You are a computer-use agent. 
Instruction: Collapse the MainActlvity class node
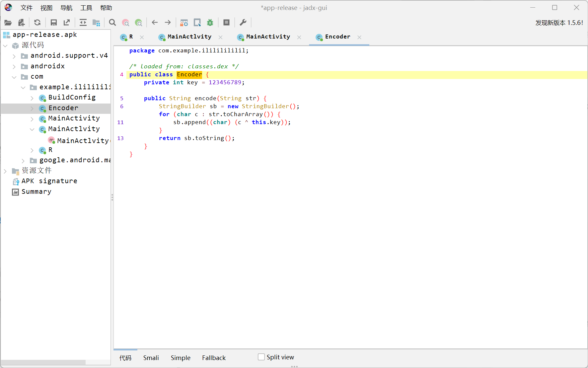point(32,129)
